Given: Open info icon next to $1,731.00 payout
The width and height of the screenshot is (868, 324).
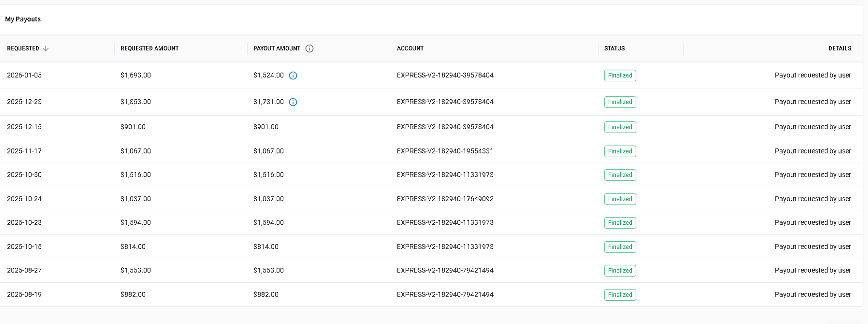Looking at the screenshot, I should click(x=293, y=102).
